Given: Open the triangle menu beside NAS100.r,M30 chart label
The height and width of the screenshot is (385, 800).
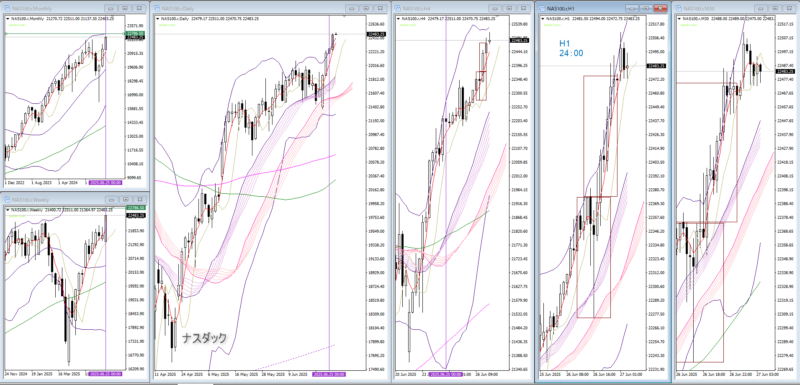Looking at the screenshot, I should pos(680,19).
